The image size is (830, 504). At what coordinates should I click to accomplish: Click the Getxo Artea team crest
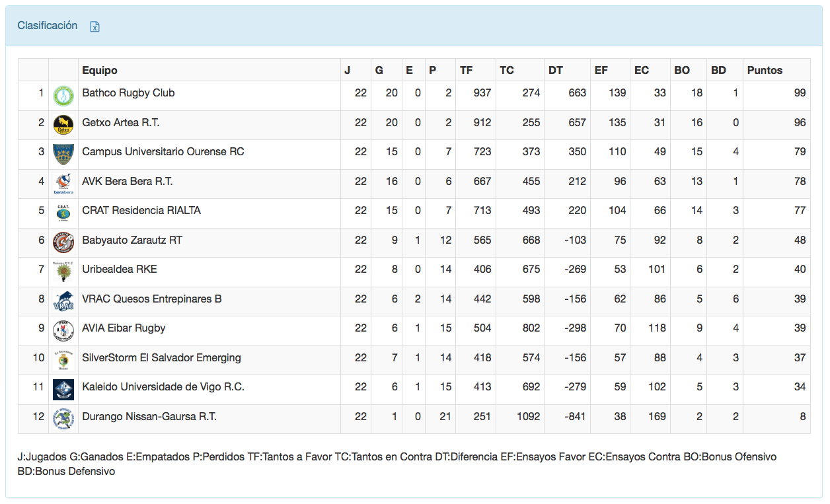tap(63, 125)
